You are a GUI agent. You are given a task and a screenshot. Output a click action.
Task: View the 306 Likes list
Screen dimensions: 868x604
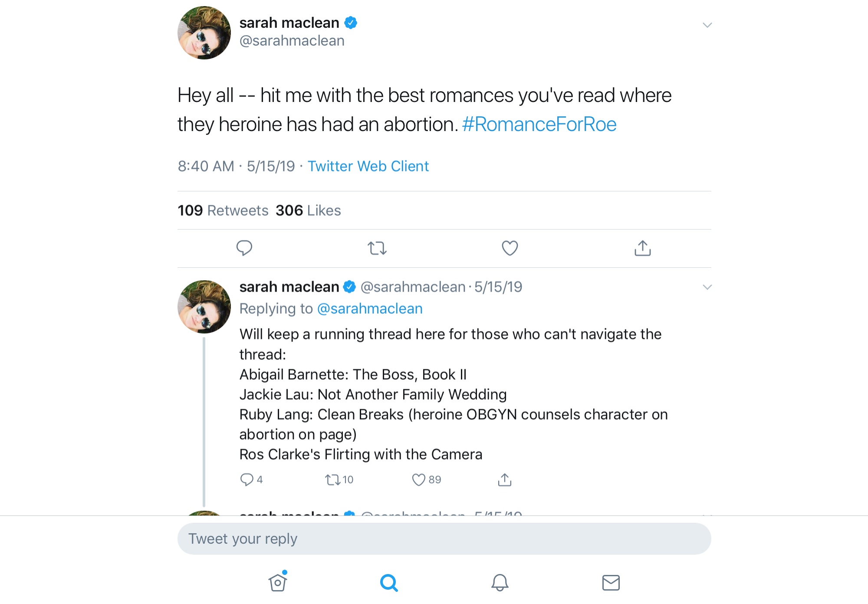(308, 210)
